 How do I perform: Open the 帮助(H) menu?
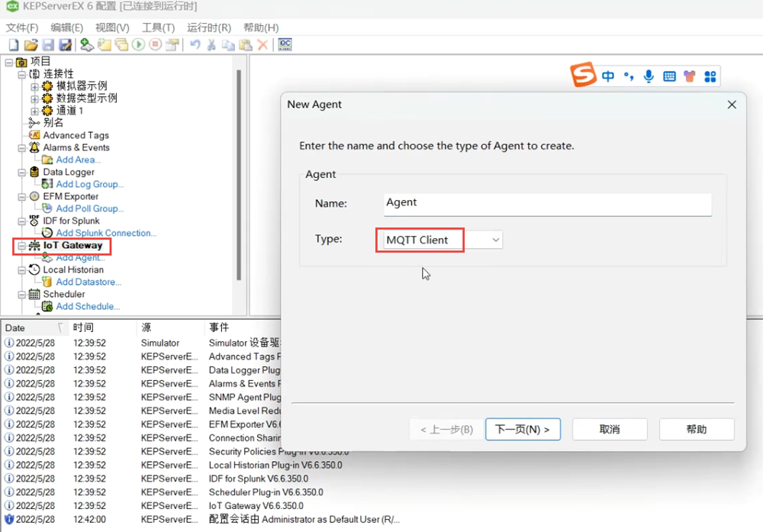click(x=261, y=27)
